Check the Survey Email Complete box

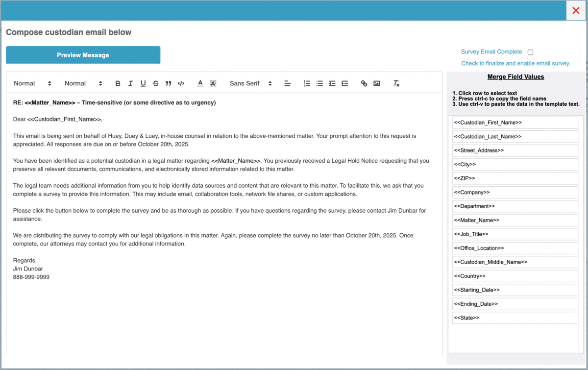tap(530, 52)
